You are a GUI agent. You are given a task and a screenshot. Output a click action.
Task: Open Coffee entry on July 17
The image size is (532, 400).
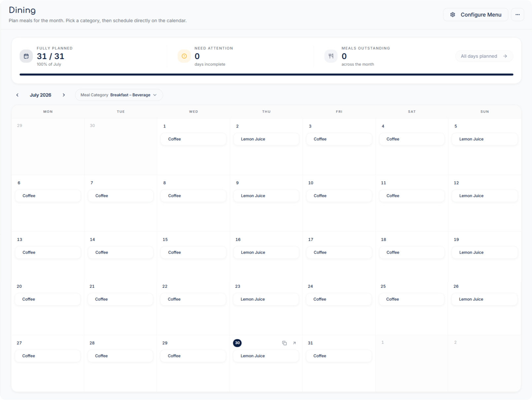coord(339,252)
